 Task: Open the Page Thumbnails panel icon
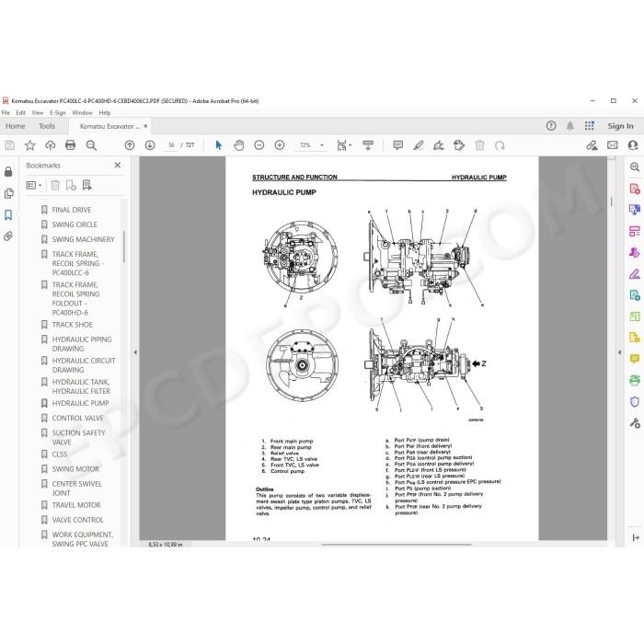coord(8,193)
